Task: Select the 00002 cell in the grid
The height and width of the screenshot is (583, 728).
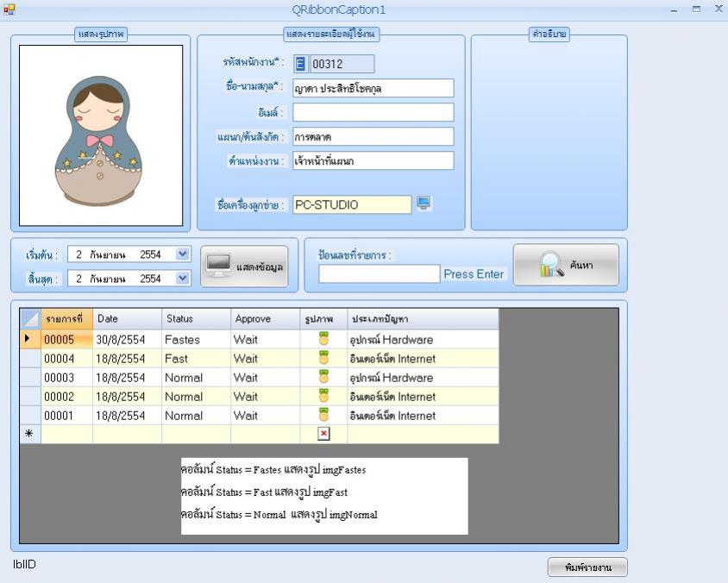Action: click(67, 397)
